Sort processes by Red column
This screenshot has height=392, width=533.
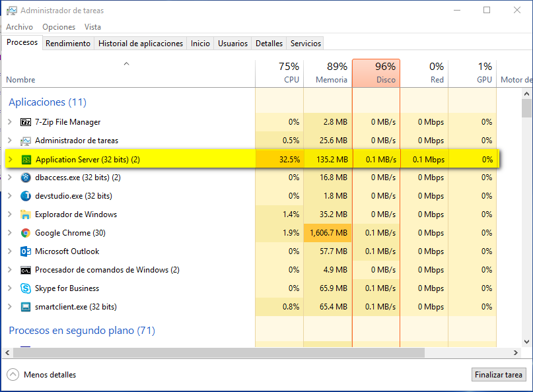pos(424,73)
